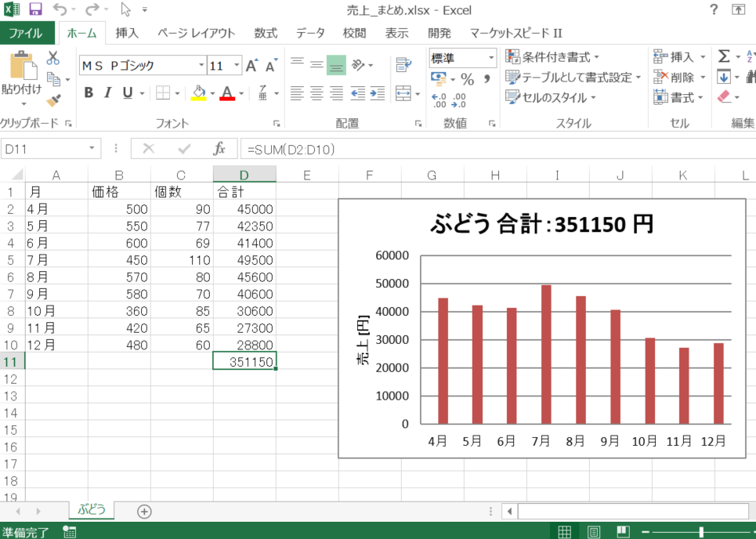
Task: Align text right
Action: click(x=337, y=93)
